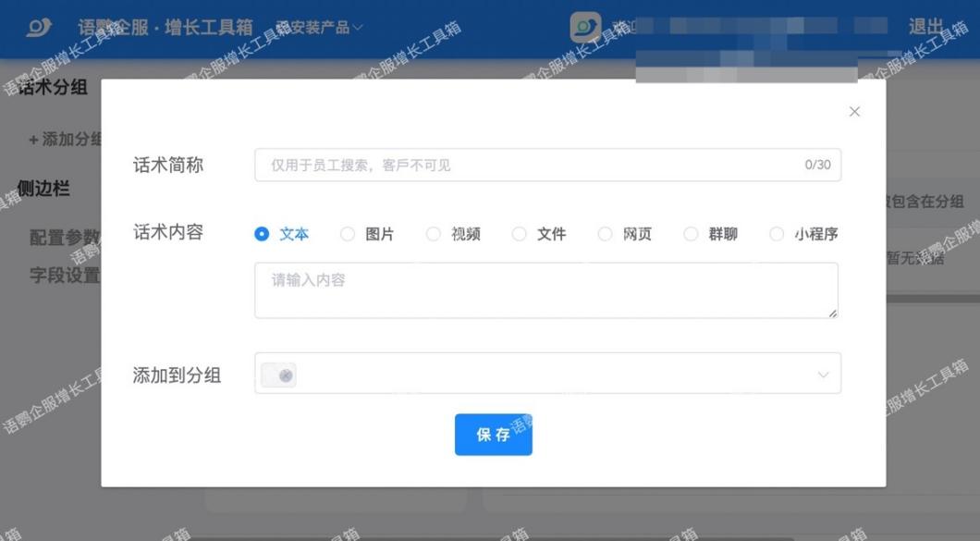Remove the selected tag in 添加到分组

coord(286,375)
